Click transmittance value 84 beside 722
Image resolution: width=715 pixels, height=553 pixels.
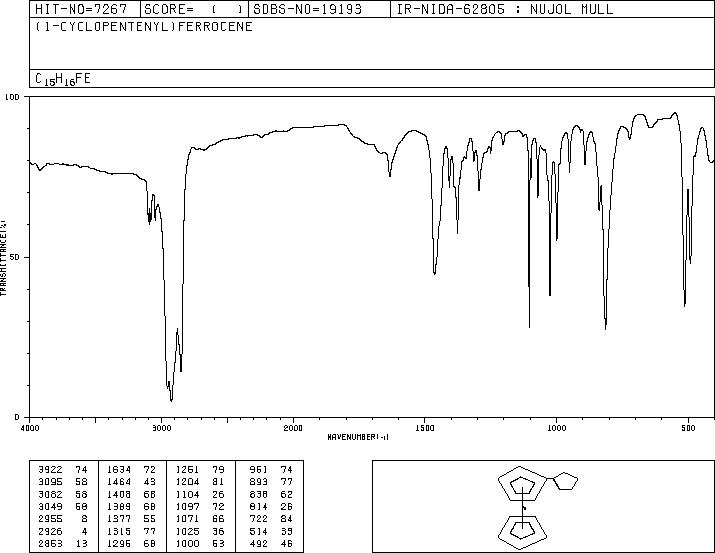[287, 519]
